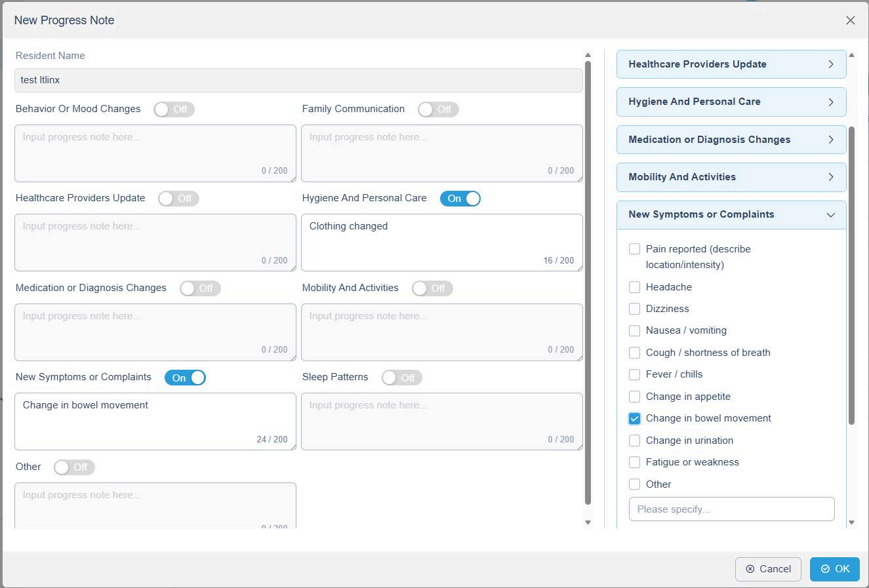
Task: Click scroll down arrow in right checklist panel
Action: (851, 522)
